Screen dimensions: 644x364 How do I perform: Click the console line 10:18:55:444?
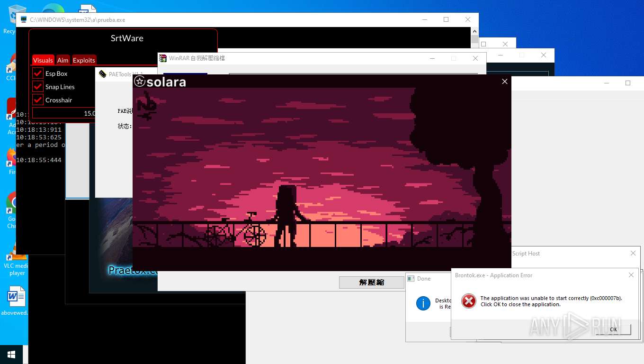pyautogui.click(x=39, y=160)
